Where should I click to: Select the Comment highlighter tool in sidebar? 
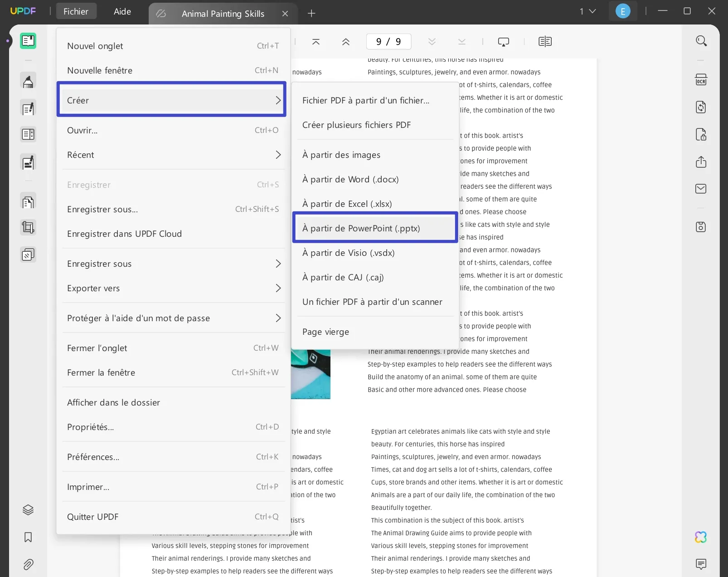pyautogui.click(x=28, y=81)
